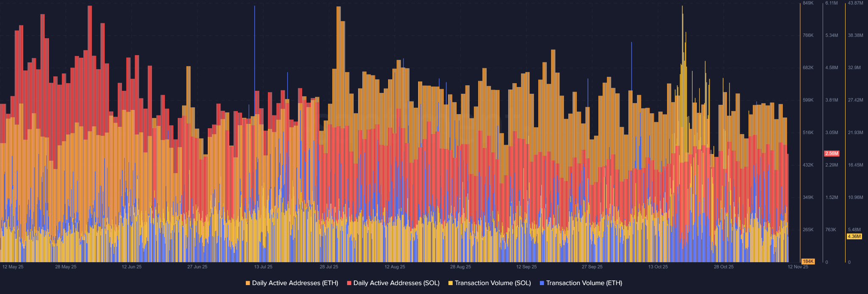This screenshot has width=868, height=294.
Task: Select the orange 184K value tag
Action: (x=808, y=261)
